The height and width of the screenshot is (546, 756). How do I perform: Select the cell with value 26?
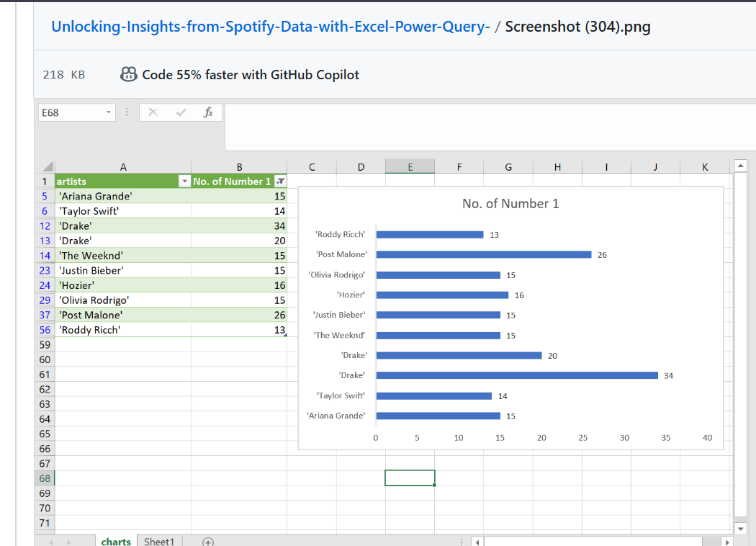[x=239, y=315]
